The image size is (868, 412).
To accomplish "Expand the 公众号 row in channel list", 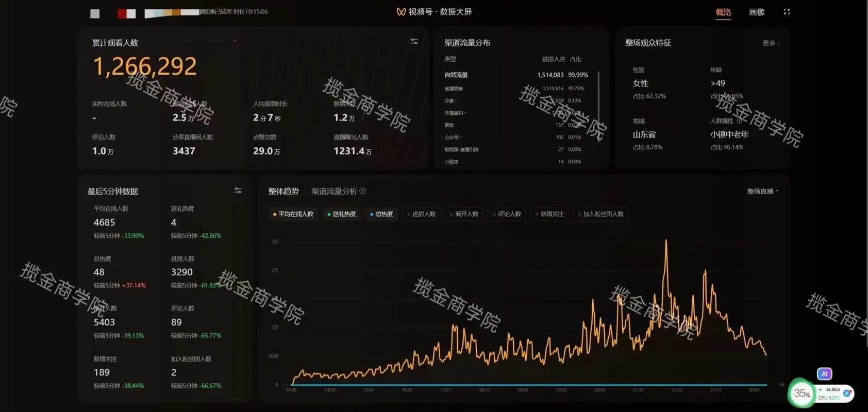I will point(454,138).
